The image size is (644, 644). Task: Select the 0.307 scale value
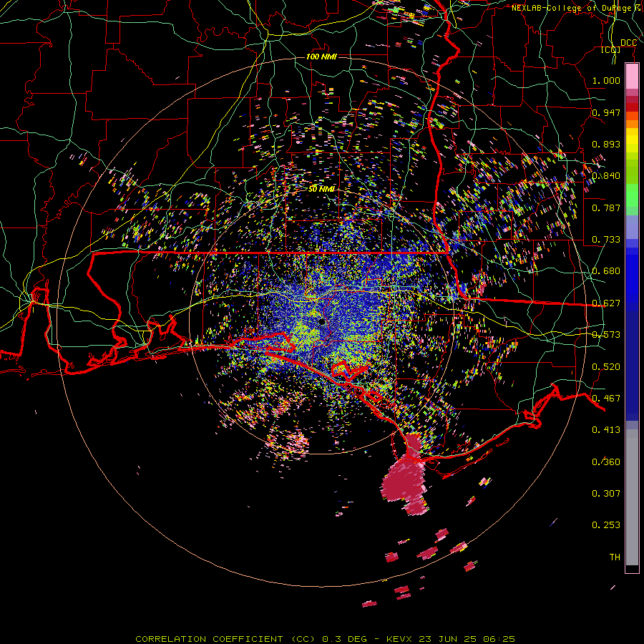point(606,494)
